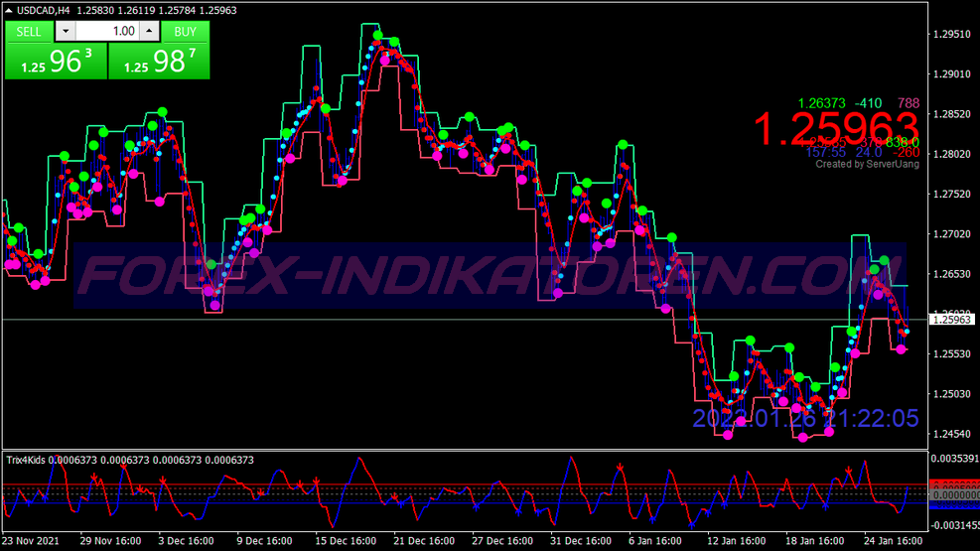Click the 24 Jan 16:00 date label
Screen dimensions: 980x551
click(893, 540)
